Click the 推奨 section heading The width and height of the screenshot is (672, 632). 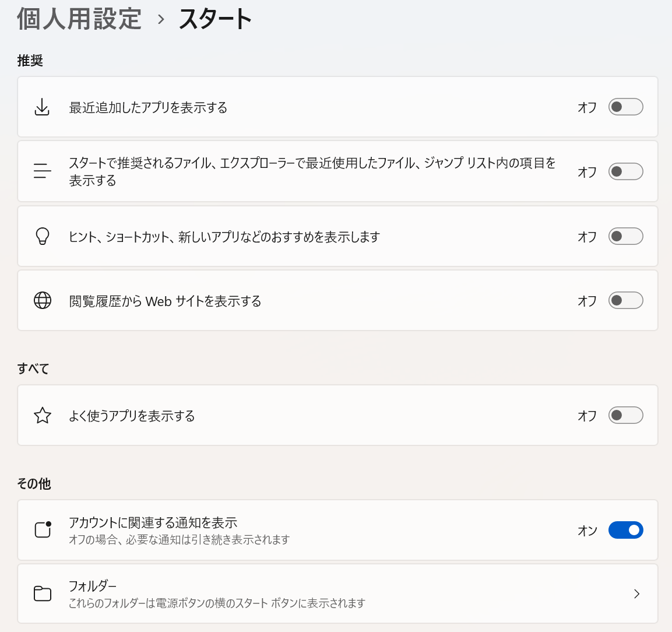[x=30, y=61]
